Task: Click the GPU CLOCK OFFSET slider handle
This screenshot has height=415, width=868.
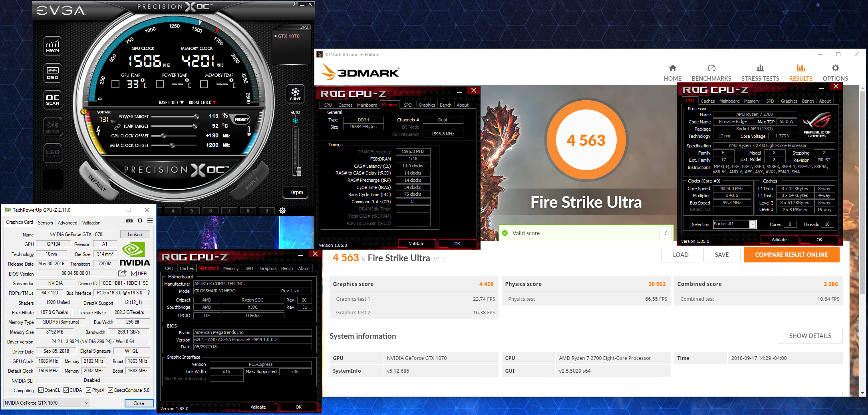Action: pyautogui.click(x=163, y=136)
